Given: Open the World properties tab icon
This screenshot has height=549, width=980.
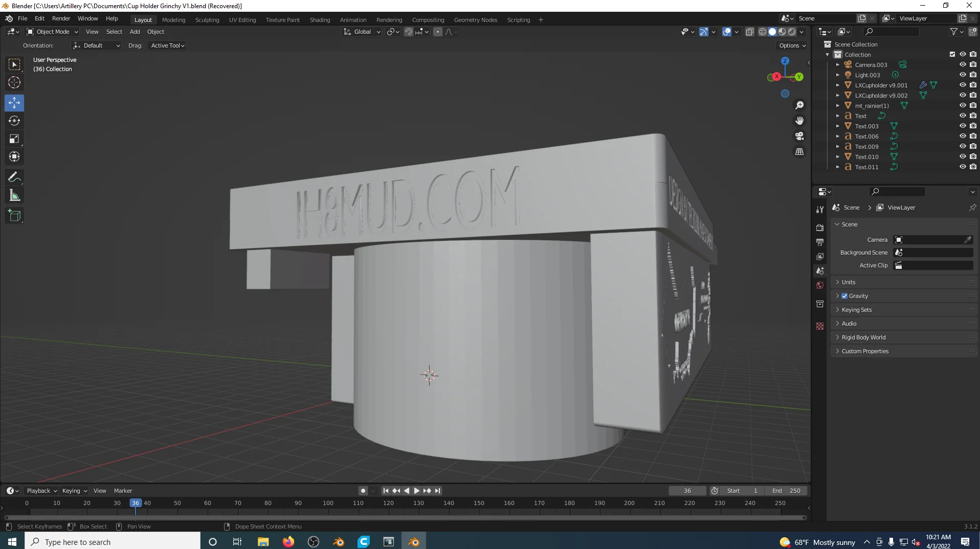Looking at the screenshot, I should (x=820, y=285).
